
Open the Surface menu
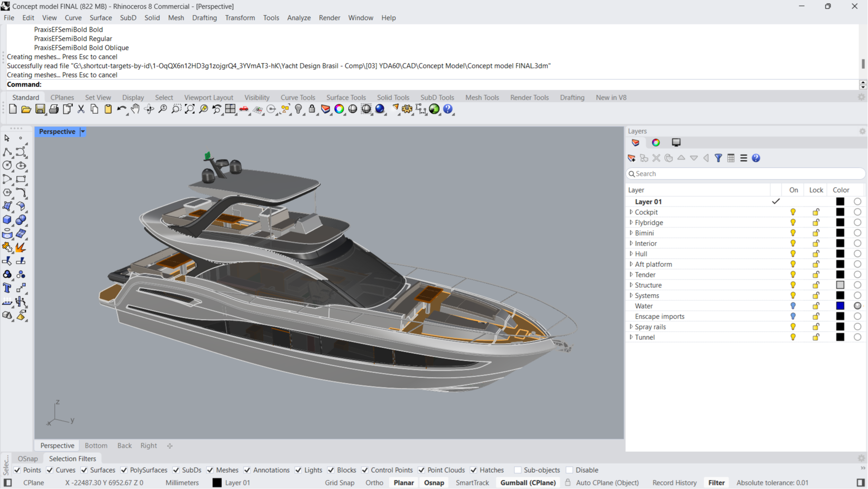tap(101, 18)
